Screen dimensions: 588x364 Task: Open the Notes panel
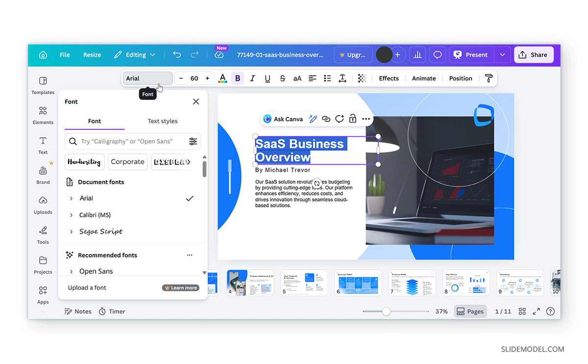coord(78,312)
